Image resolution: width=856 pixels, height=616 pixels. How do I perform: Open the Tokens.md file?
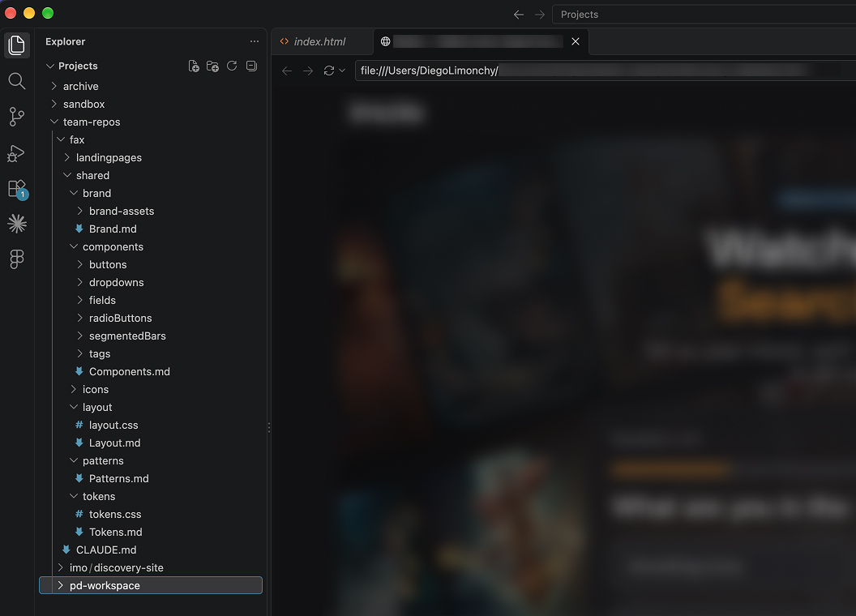115,533
